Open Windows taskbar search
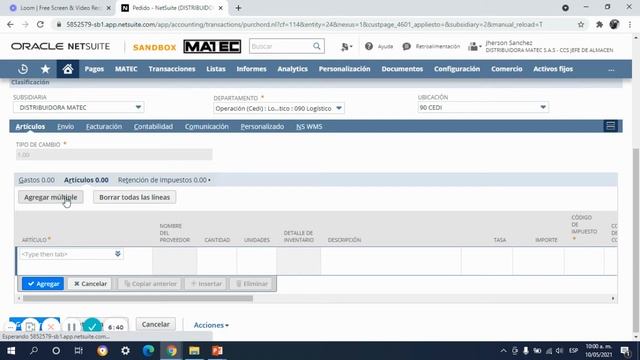The image size is (640, 360). (x=34, y=351)
